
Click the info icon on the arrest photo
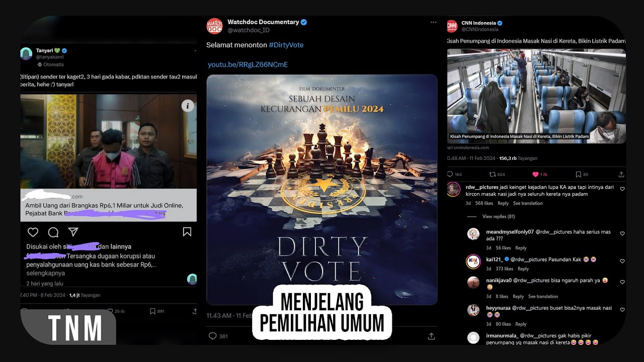188,106
